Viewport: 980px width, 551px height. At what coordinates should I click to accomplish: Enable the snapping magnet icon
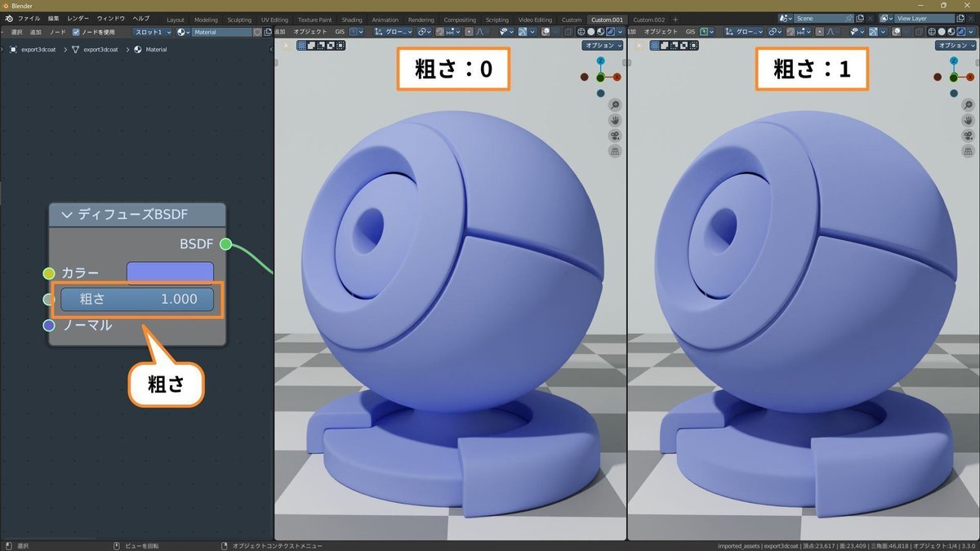[x=439, y=32]
